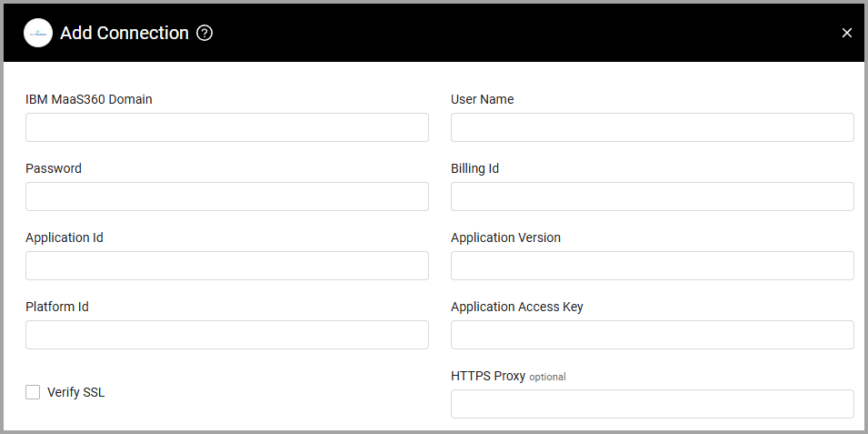The height and width of the screenshot is (434, 868).
Task: Click the Platform Id label
Action: [x=57, y=307]
